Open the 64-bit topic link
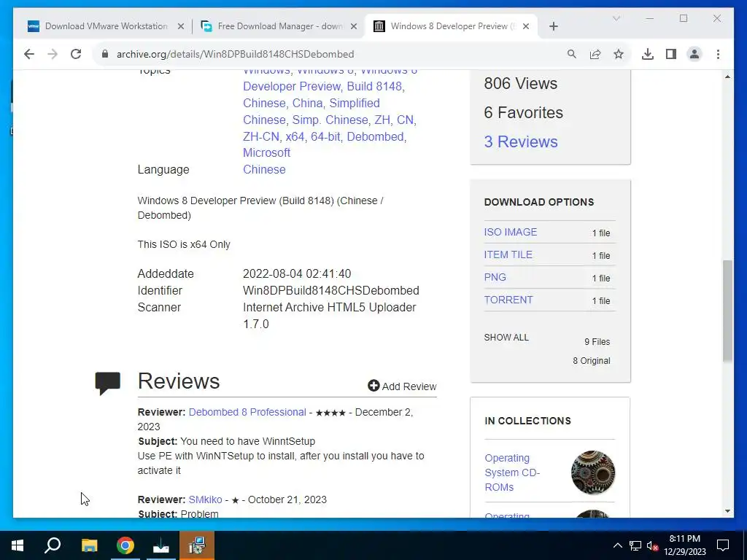Screen dimensions: 747x560 (325, 136)
